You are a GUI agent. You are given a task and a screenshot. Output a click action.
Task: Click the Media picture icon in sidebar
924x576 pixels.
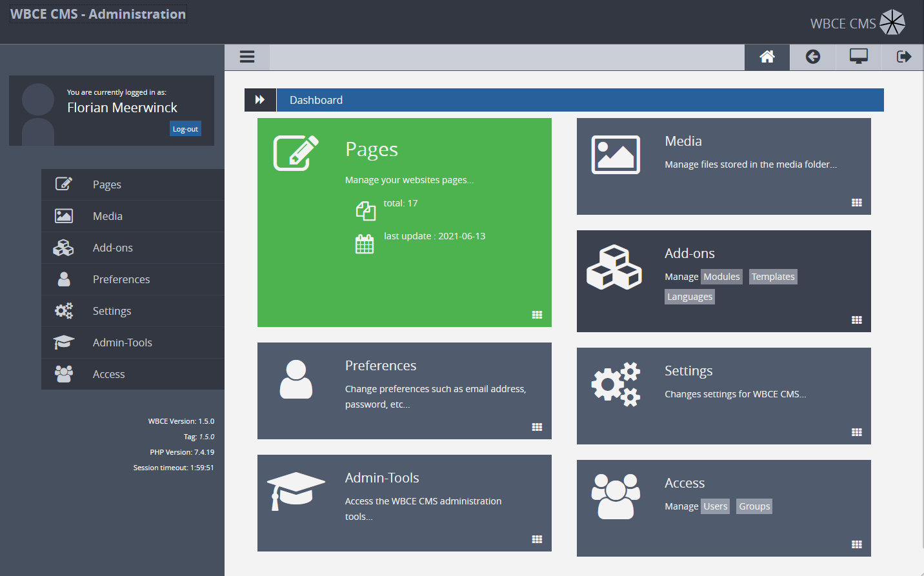[x=64, y=216]
